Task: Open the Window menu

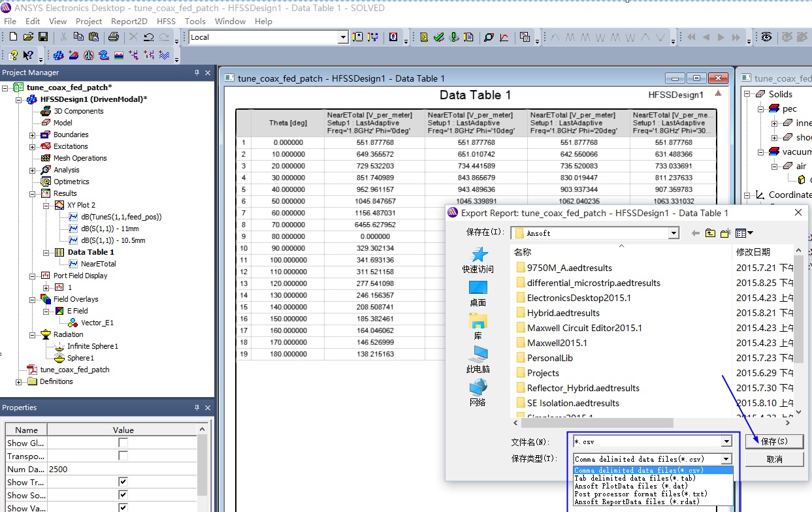Action: (230, 21)
